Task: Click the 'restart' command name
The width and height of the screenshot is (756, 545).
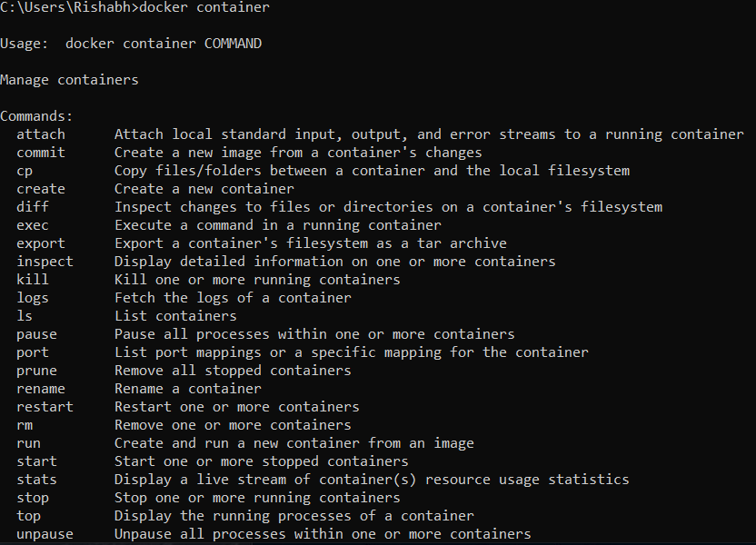Action: 45,407
